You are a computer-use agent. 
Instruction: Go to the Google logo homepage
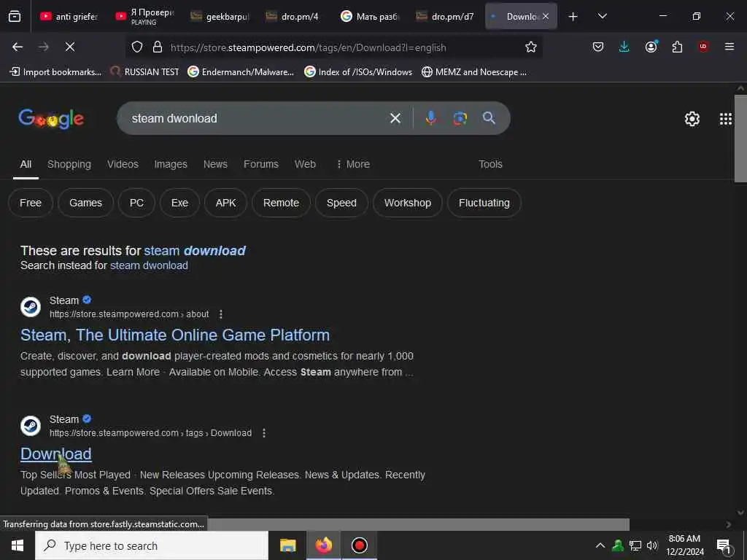(51, 119)
